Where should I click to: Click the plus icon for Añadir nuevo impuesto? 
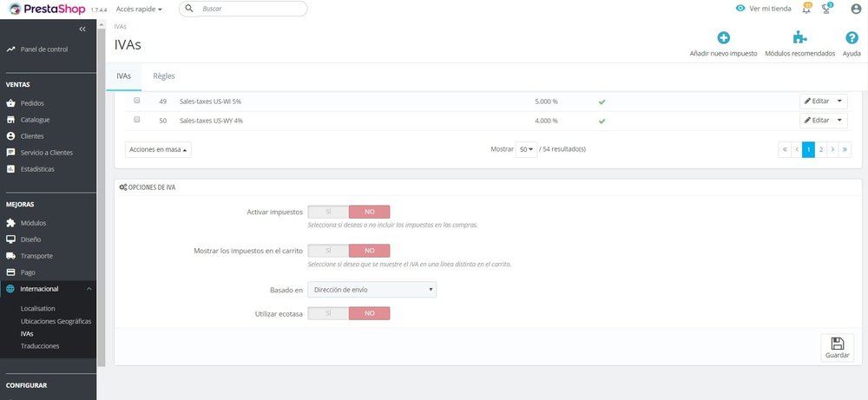click(x=724, y=37)
